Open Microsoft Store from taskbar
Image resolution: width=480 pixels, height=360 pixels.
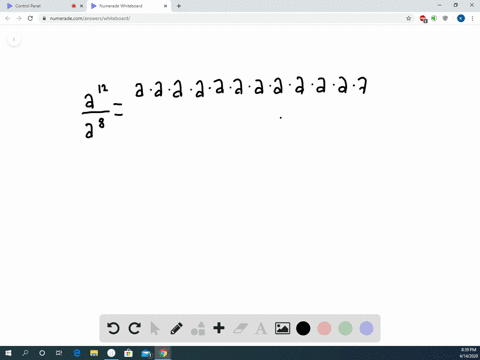[x=128, y=353]
